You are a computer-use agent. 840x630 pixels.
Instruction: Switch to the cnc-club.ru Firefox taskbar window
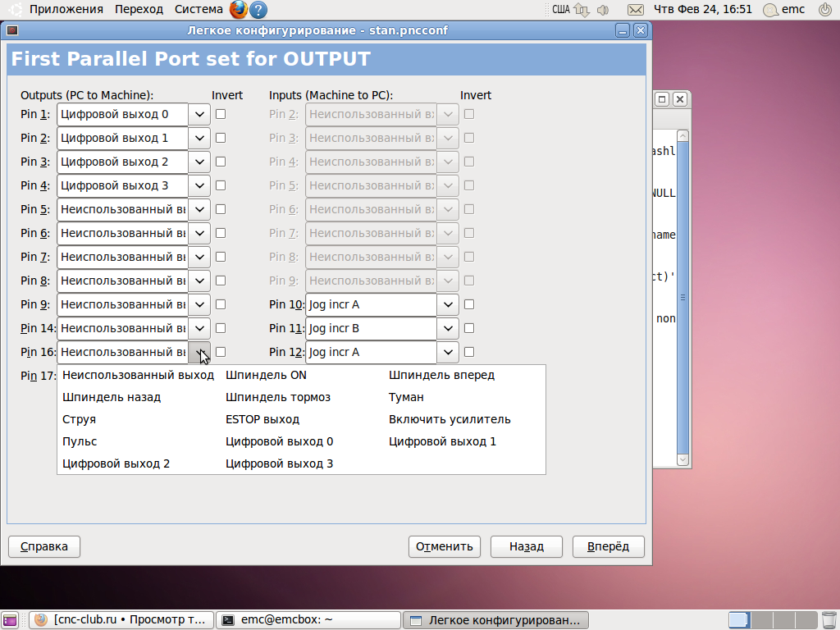121,620
